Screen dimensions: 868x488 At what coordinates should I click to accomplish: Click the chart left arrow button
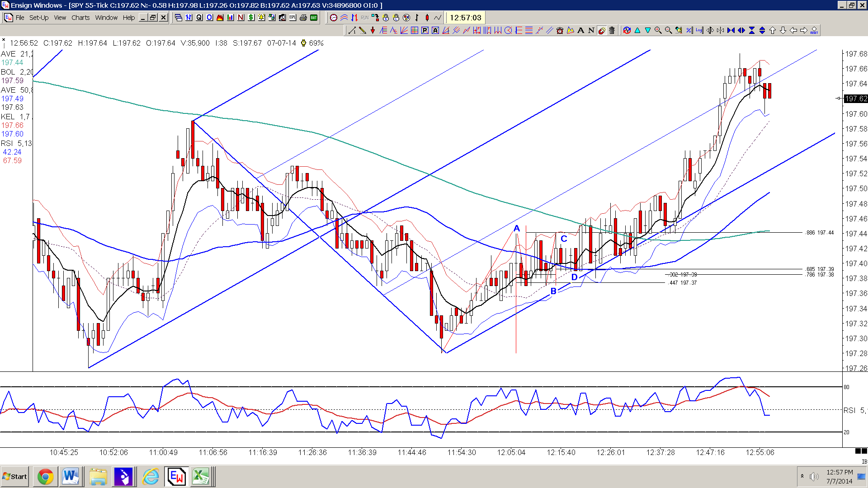point(793,30)
